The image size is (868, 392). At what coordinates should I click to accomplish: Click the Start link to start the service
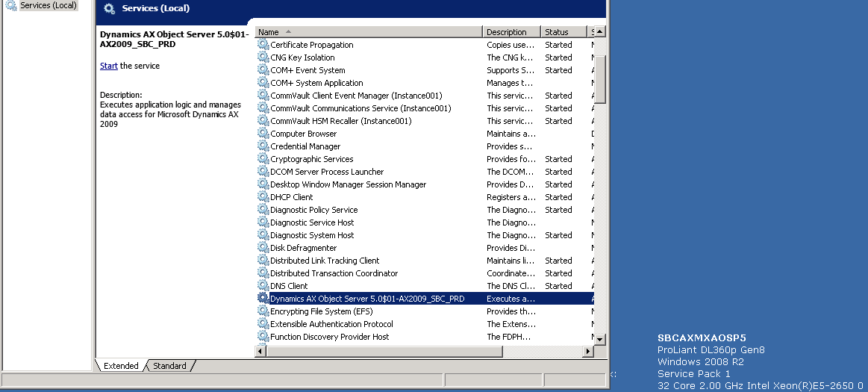pyautogui.click(x=108, y=66)
